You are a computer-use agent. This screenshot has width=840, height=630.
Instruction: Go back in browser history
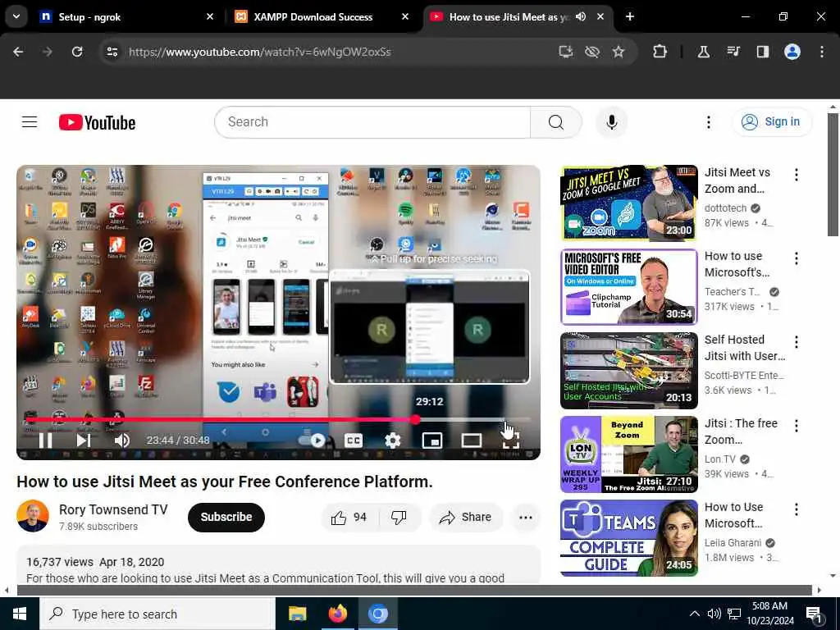click(18, 52)
